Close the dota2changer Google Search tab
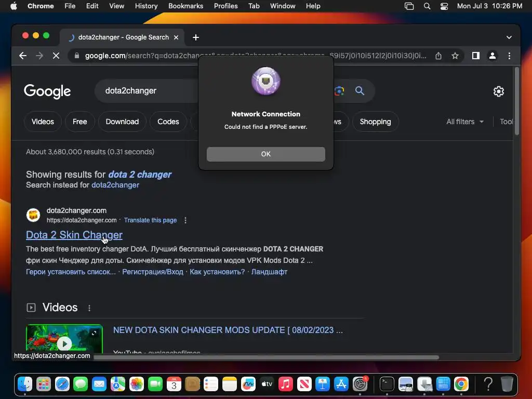The height and width of the screenshot is (399, 532). (176, 37)
